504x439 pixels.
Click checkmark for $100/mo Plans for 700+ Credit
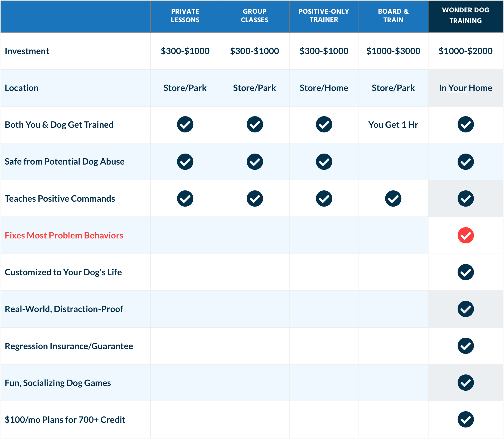click(466, 419)
